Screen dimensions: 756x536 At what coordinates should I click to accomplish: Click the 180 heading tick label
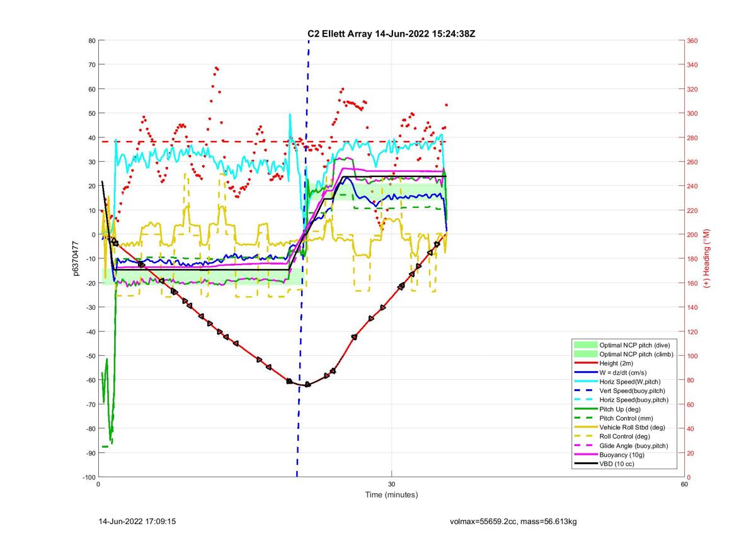692,259
